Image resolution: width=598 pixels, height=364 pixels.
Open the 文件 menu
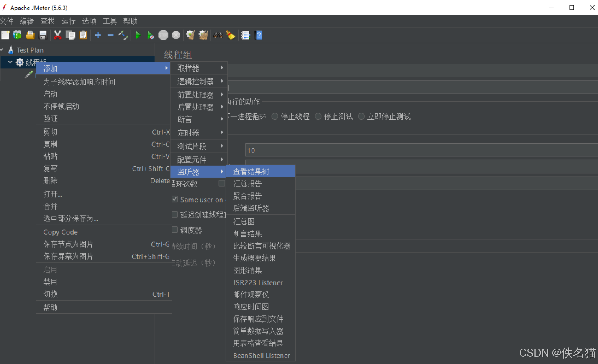click(7, 21)
